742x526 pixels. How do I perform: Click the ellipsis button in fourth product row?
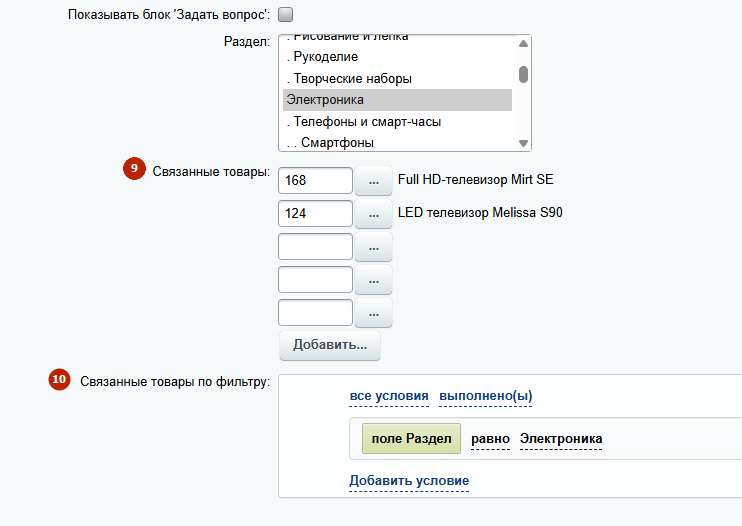374,280
